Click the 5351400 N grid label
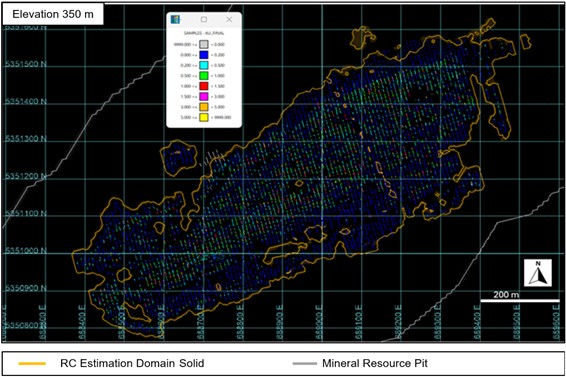This screenshot has width=566, height=377. point(26,101)
